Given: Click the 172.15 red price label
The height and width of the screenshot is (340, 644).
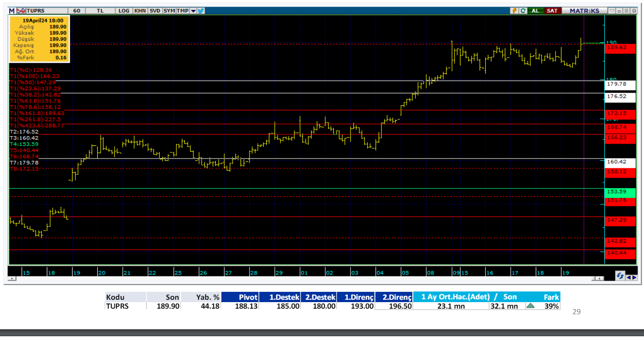Looking at the screenshot, I should (x=621, y=115).
